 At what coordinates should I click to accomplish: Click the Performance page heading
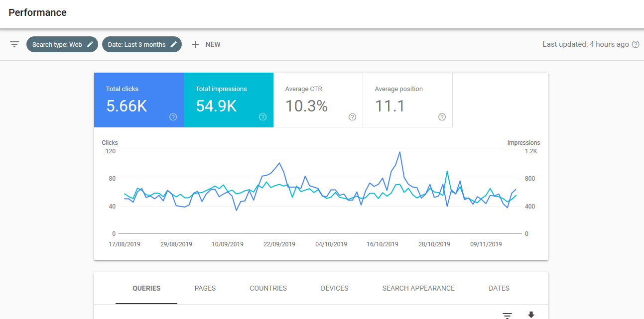[x=38, y=12]
